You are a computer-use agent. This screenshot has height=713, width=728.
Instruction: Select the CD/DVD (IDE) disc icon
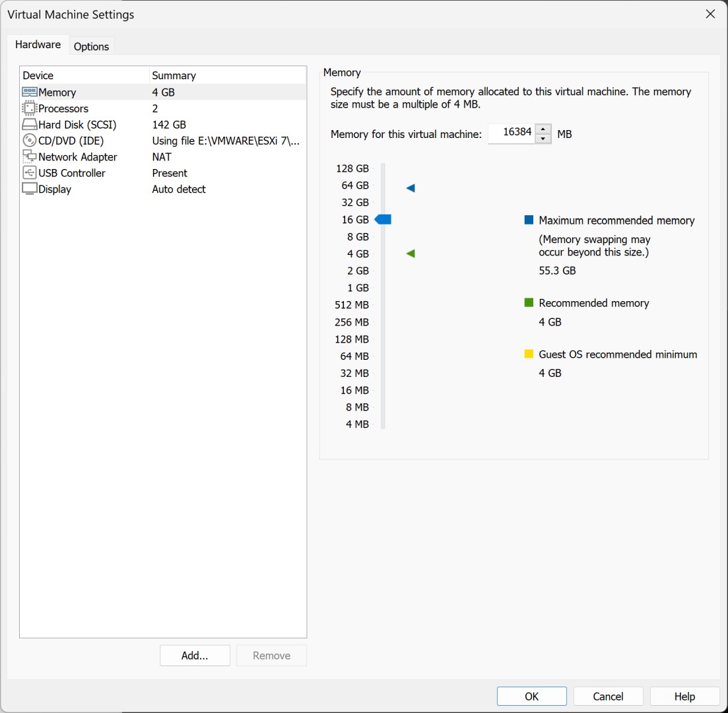tap(30, 140)
